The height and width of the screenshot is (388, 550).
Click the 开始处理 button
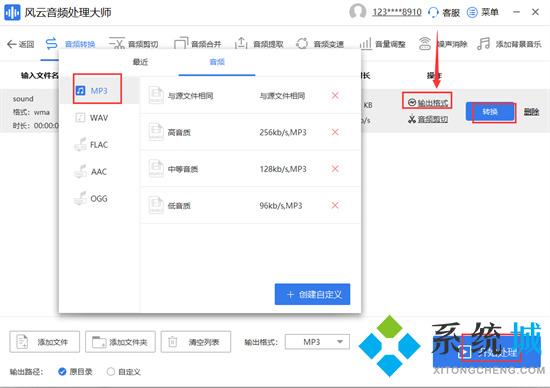point(486,352)
